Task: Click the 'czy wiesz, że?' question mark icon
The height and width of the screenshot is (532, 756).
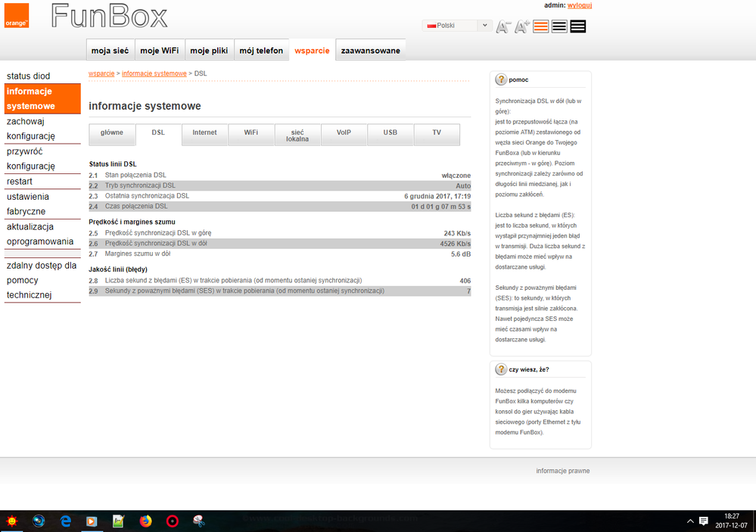Action: tap(501, 369)
